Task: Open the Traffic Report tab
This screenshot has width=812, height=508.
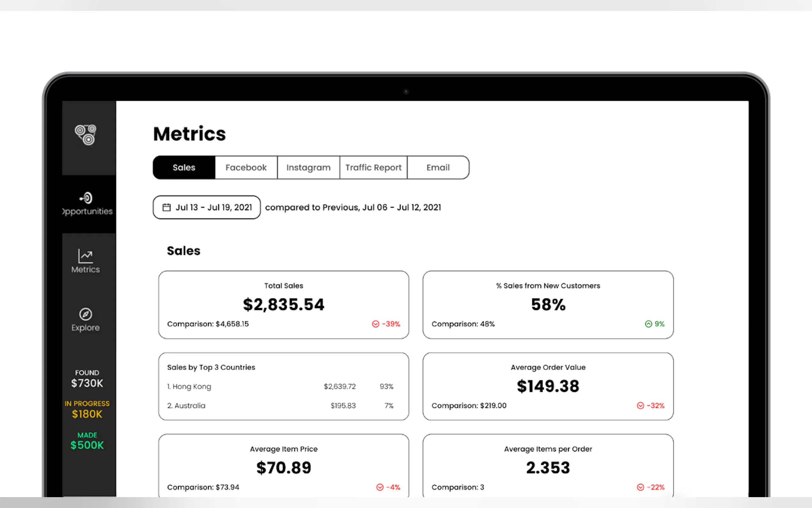Action: (373, 167)
